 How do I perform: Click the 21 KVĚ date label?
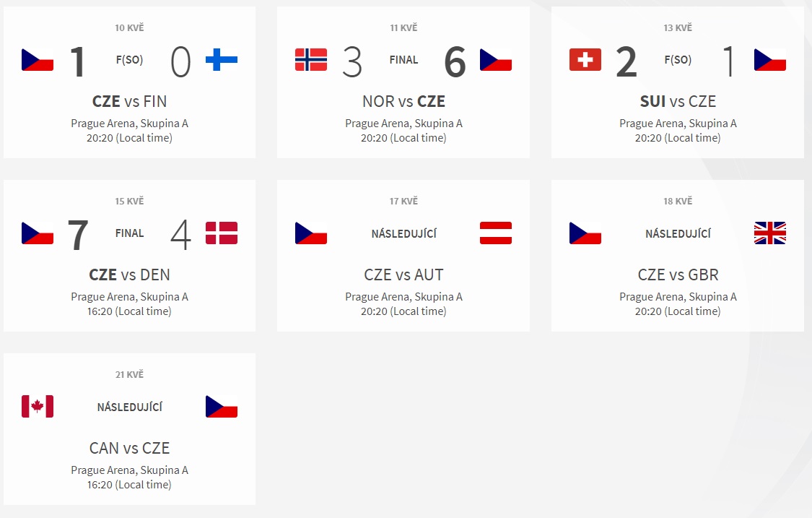tap(129, 374)
